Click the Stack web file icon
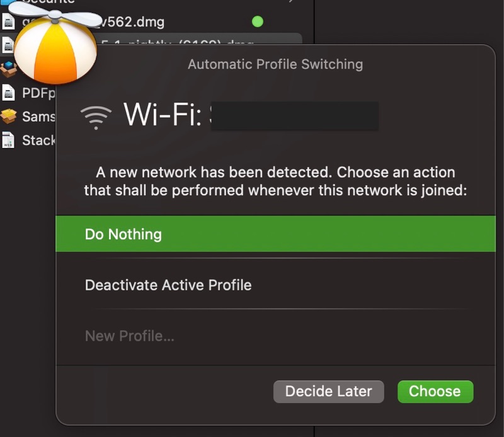 click(x=8, y=140)
